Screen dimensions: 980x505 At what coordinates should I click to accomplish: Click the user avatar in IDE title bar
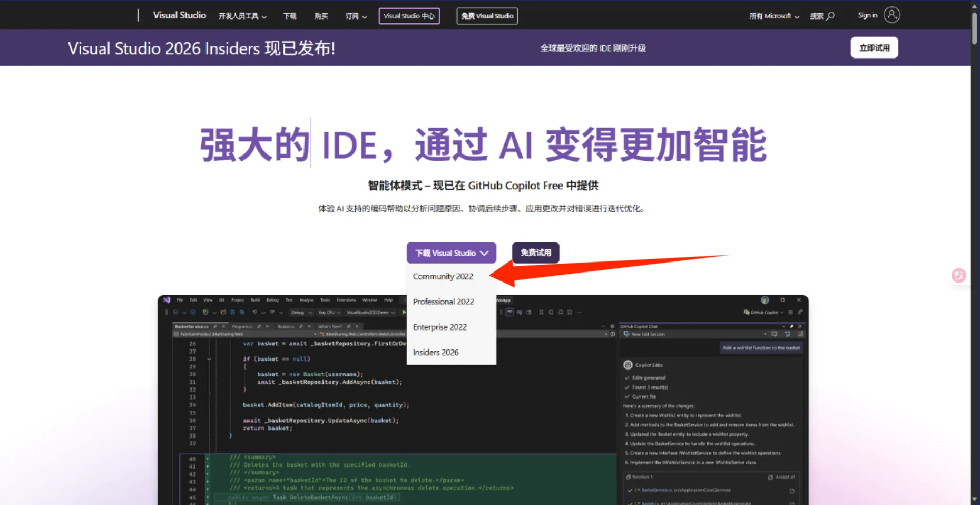tap(765, 300)
